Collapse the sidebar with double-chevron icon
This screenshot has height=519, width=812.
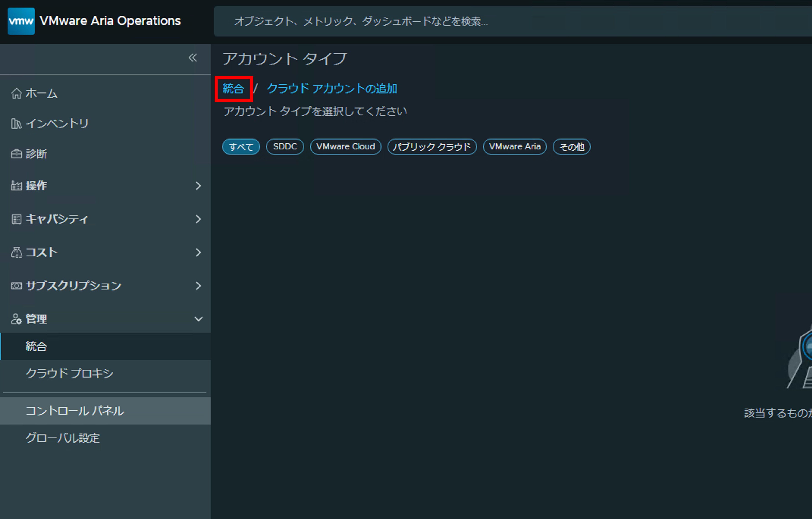pyautogui.click(x=193, y=58)
